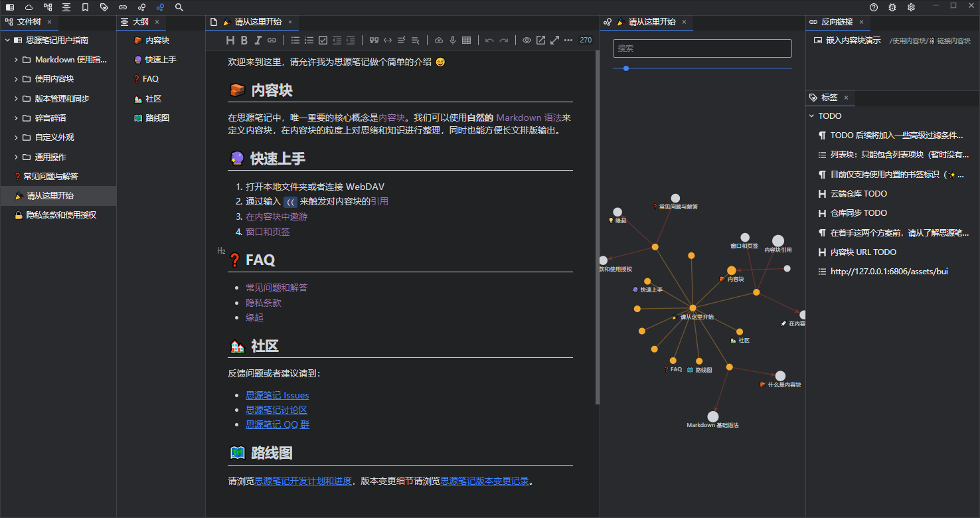The height and width of the screenshot is (518, 980).
Task: Collapse the 思源笔记用户指南 notebook
Action: pos(7,41)
